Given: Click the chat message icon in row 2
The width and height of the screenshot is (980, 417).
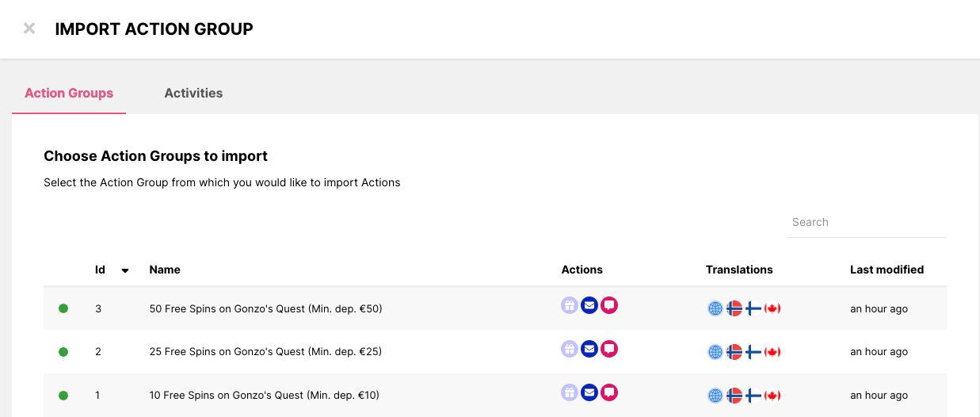Looking at the screenshot, I should coord(608,348).
